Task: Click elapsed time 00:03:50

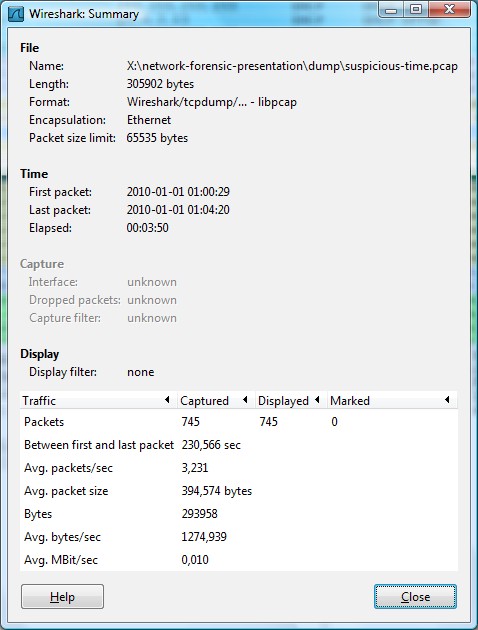Action: pyautogui.click(x=147, y=228)
